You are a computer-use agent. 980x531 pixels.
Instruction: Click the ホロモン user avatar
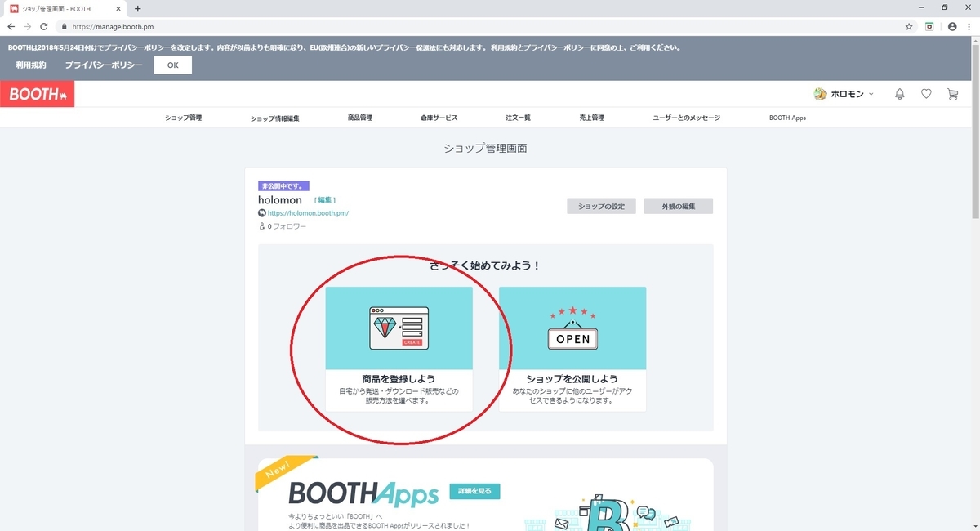(821, 94)
